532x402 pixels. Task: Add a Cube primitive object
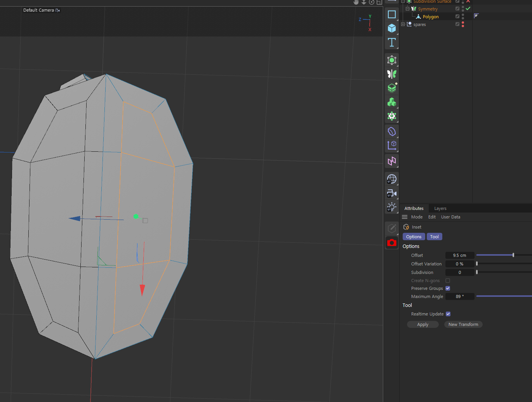(392, 28)
